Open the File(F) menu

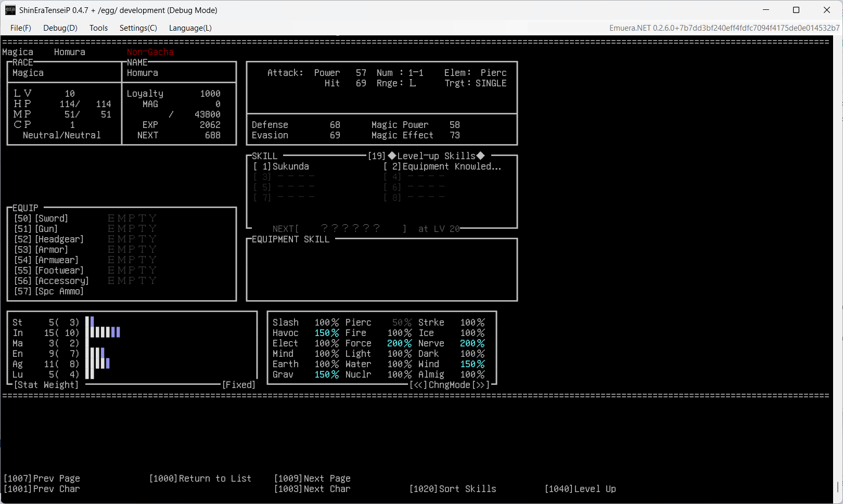[21, 28]
